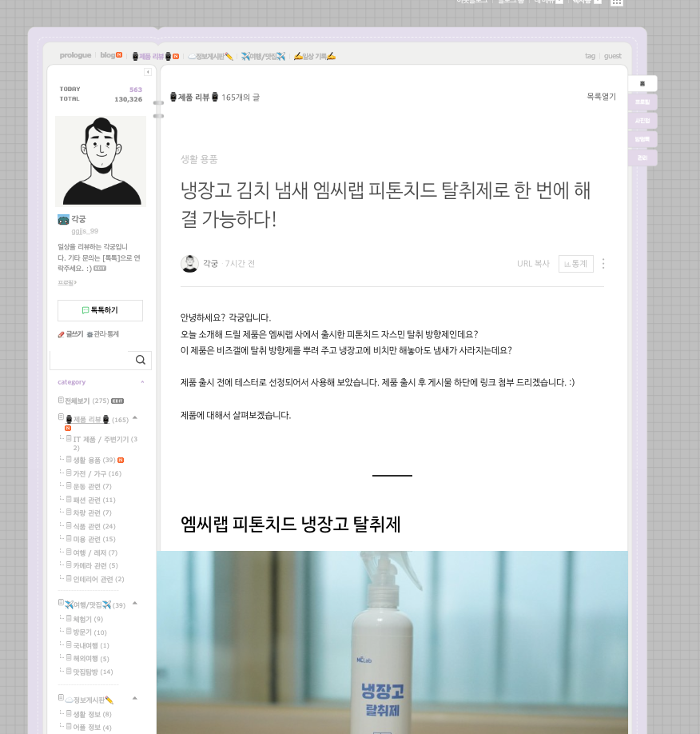Open 국내여행 (1) subcategory
700x734 pixels.
[91, 645]
